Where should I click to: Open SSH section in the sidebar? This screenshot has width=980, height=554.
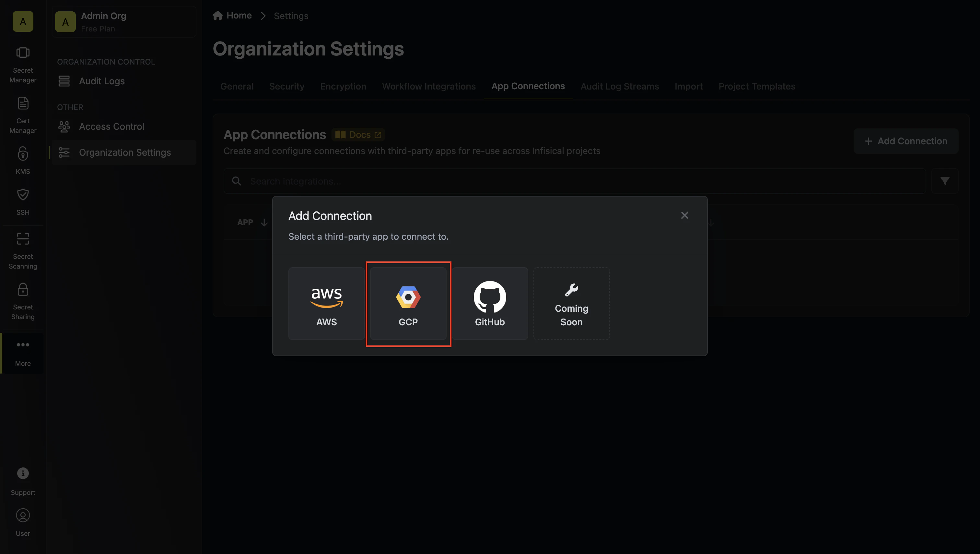23,202
